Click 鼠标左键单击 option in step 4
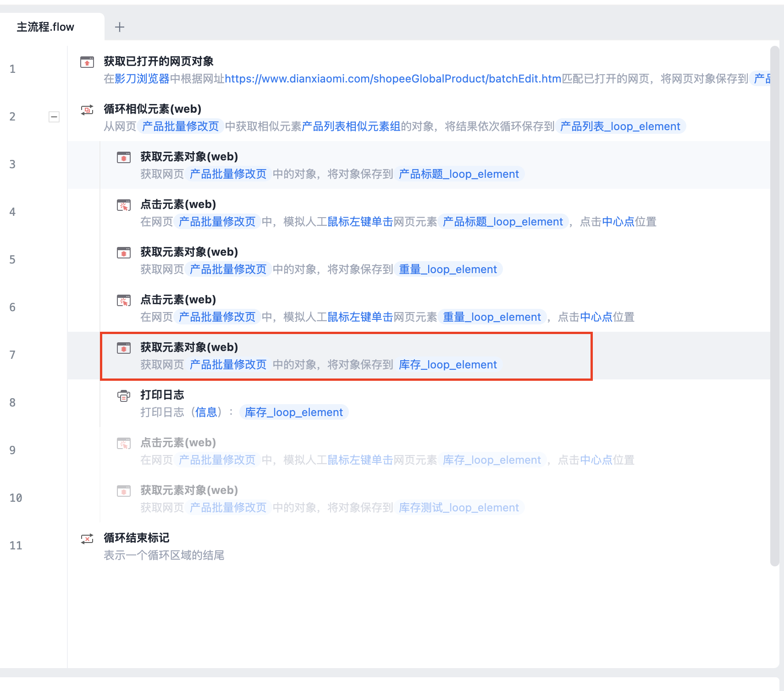 click(x=360, y=222)
